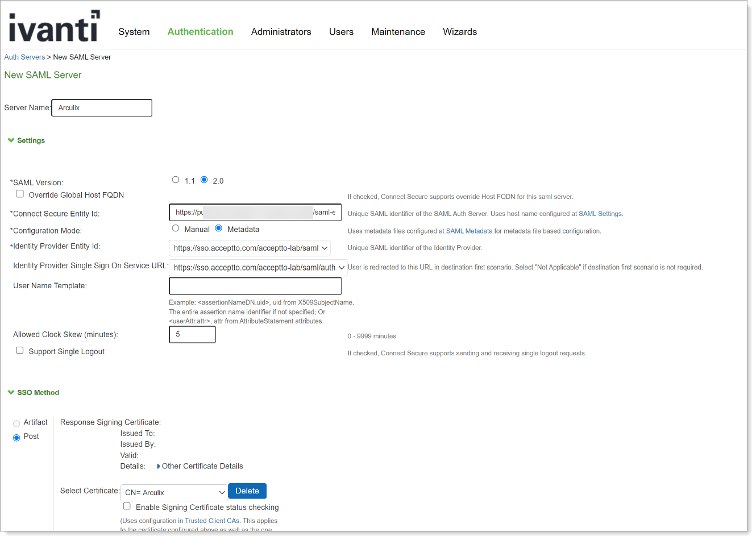
Task: Go to Auth Servers breadcrumb link
Action: [x=24, y=57]
